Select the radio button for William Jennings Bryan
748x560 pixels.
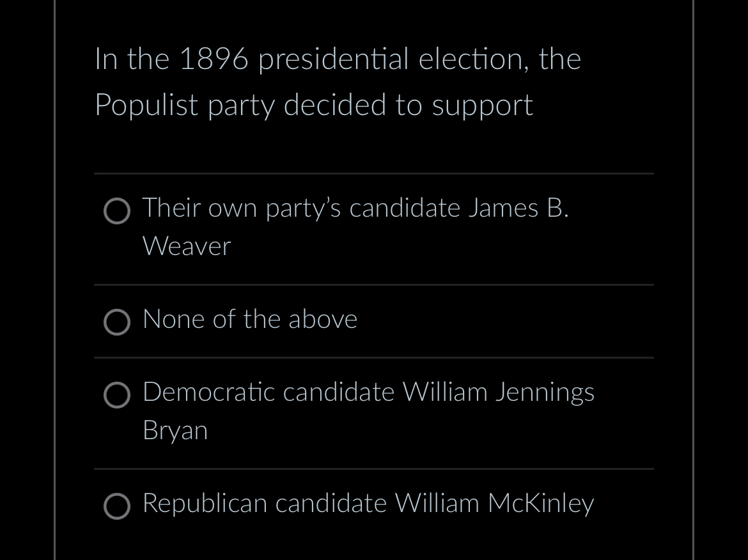117,396
